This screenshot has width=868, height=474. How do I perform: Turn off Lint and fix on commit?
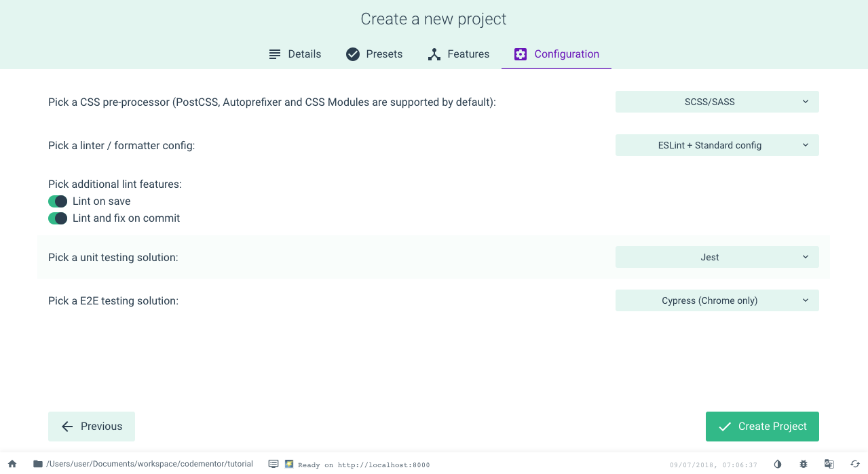(58, 218)
